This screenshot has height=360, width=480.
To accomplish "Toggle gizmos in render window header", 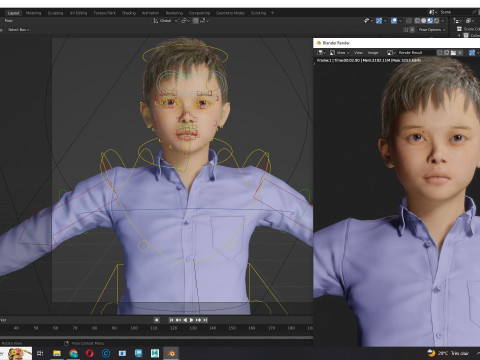I will coord(472,53).
